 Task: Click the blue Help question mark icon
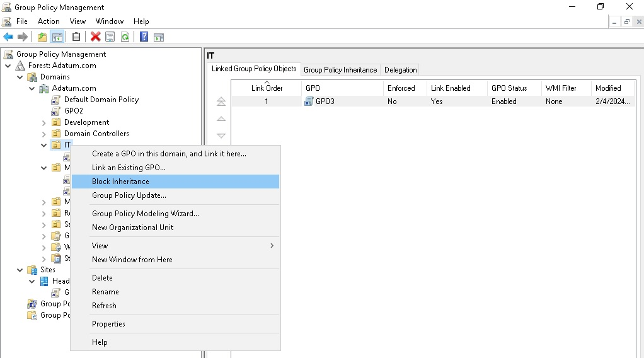(x=144, y=37)
